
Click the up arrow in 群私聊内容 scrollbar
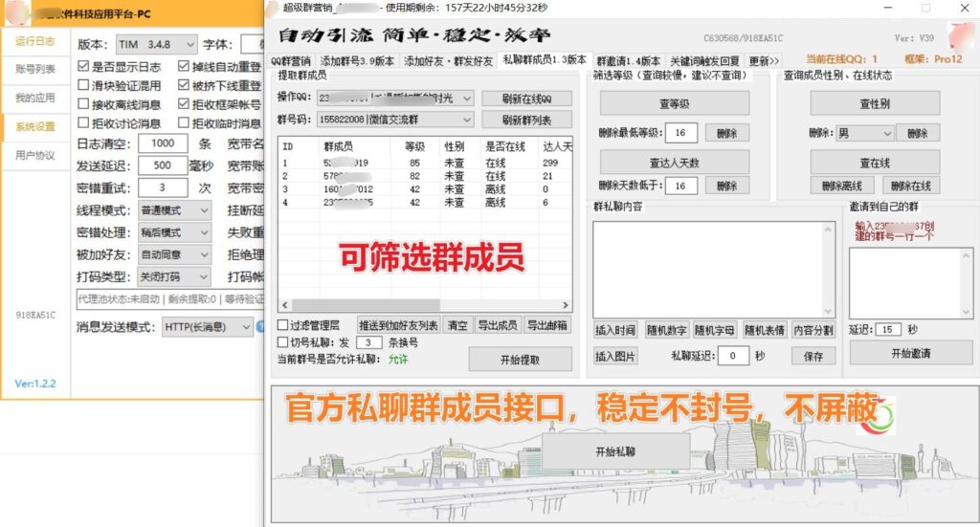(x=828, y=230)
